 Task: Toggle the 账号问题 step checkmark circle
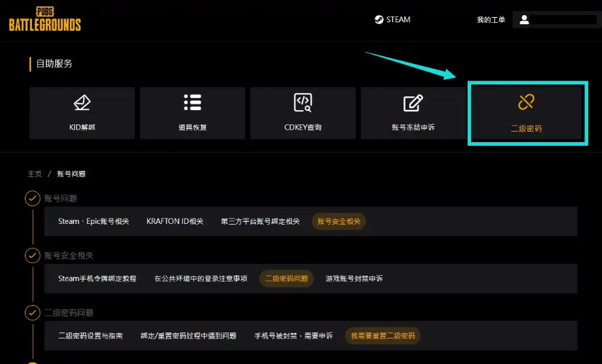(x=31, y=198)
